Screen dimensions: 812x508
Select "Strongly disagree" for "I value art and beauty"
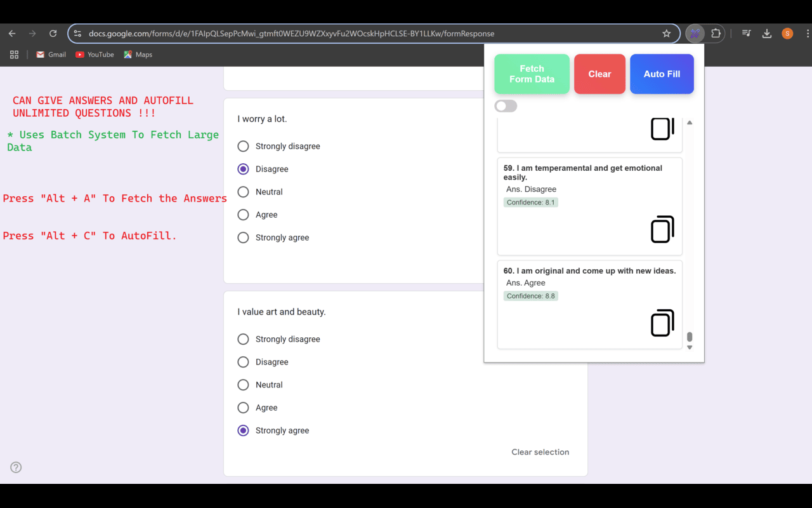tap(242, 338)
